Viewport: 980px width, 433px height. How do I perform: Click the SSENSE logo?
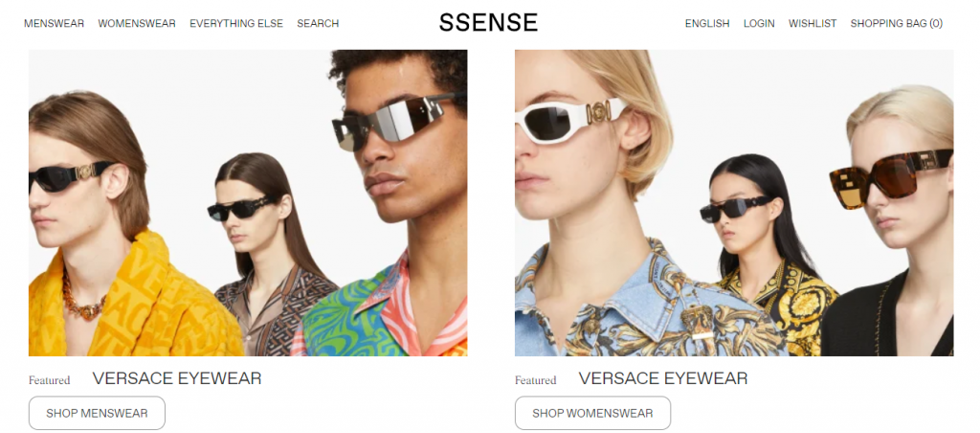click(x=488, y=23)
